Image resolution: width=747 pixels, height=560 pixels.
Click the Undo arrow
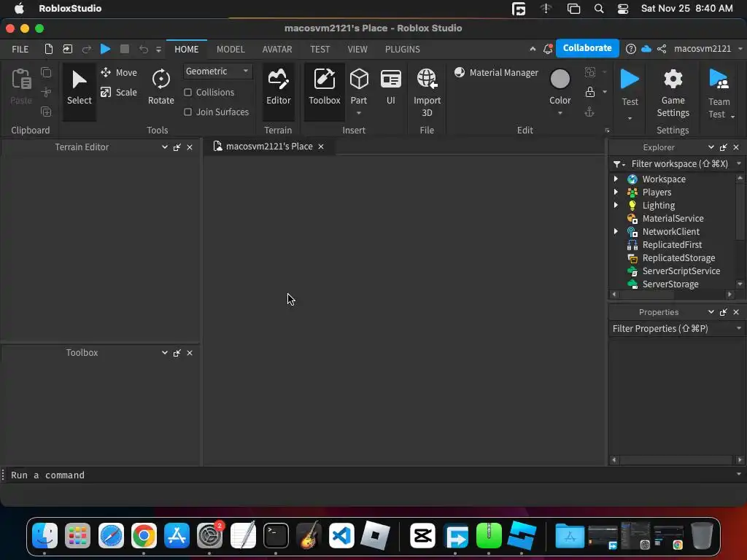(144, 49)
